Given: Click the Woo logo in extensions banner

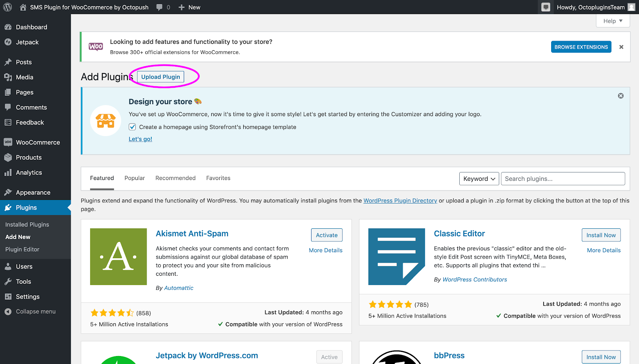Looking at the screenshot, I should pyautogui.click(x=96, y=47).
